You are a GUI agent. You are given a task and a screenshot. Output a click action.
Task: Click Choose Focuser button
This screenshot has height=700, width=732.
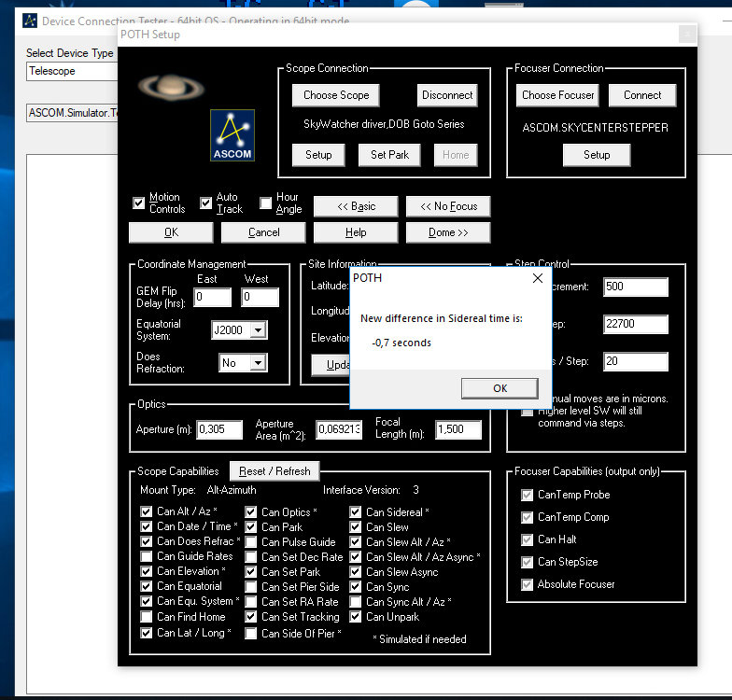[x=558, y=95]
